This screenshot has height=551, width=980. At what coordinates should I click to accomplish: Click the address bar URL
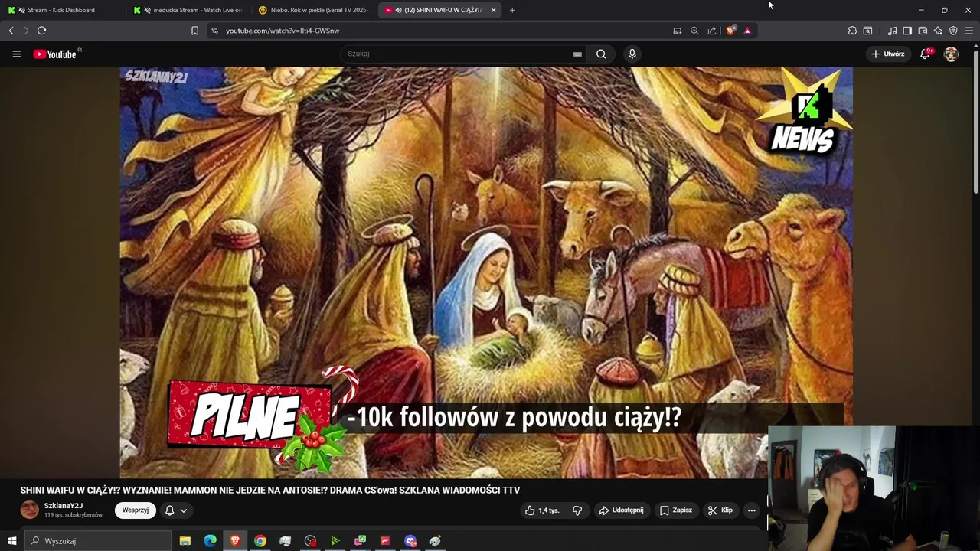pyautogui.click(x=283, y=31)
